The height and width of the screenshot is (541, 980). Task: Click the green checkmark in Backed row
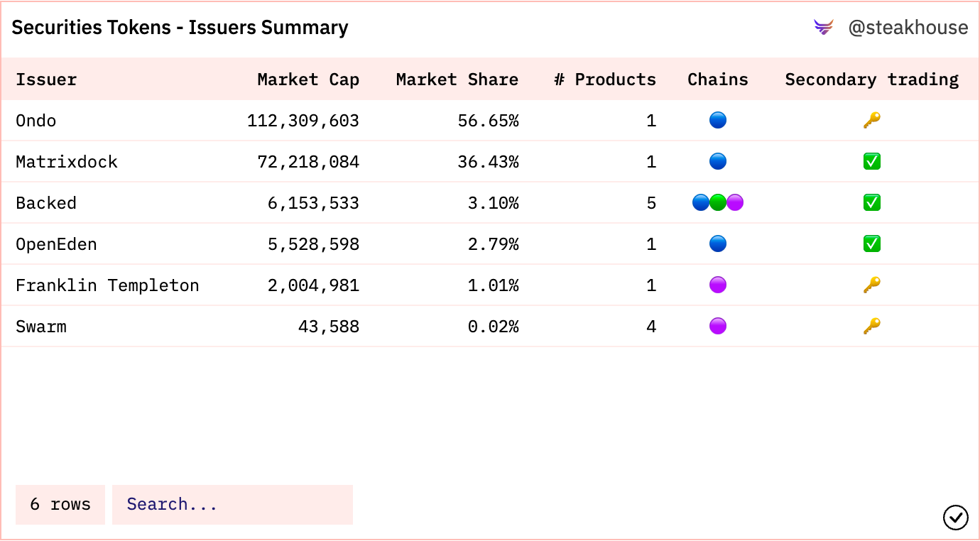click(x=872, y=203)
